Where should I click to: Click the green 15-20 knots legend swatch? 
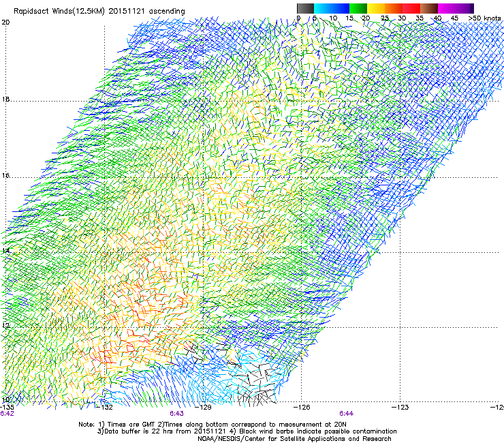(358, 8)
